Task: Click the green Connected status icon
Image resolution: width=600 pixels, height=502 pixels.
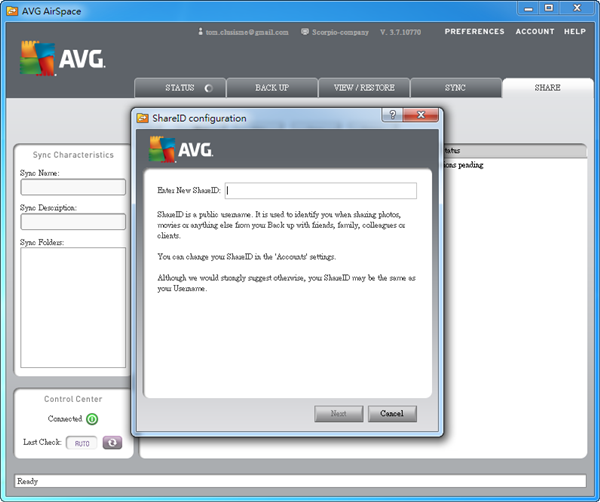Action: 92,419
